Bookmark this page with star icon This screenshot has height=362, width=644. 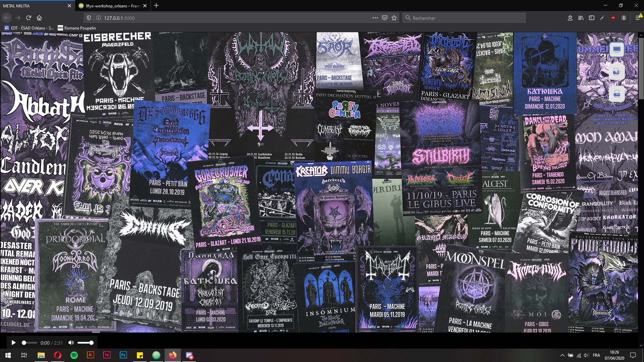pyautogui.click(x=394, y=18)
